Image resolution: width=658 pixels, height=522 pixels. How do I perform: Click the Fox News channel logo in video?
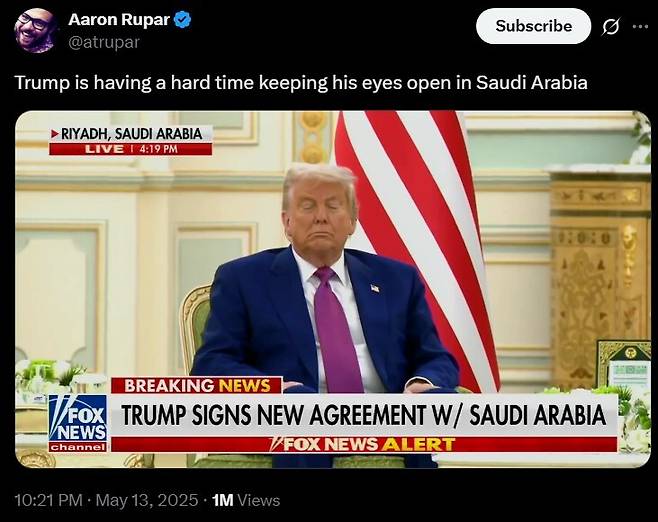click(x=78, y=423)
